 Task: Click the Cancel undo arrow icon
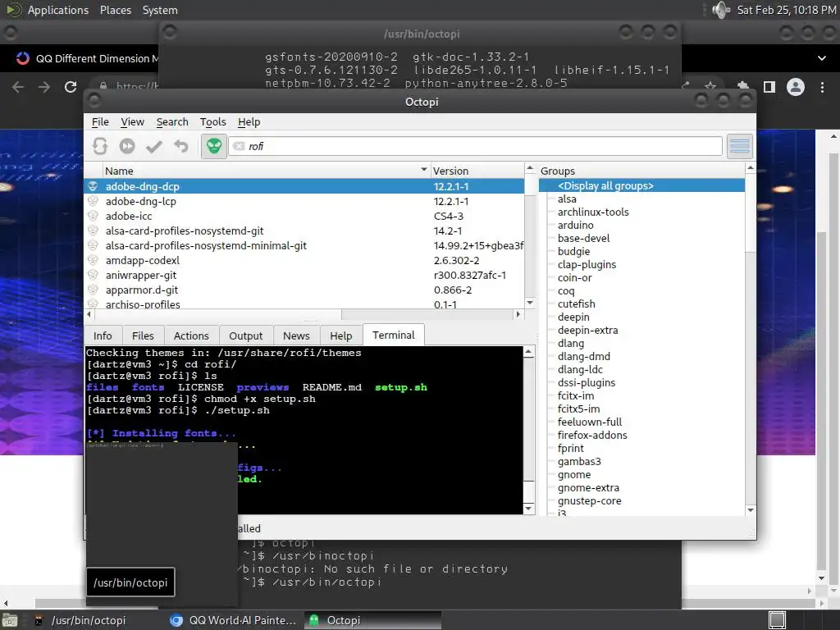(181, 146)
